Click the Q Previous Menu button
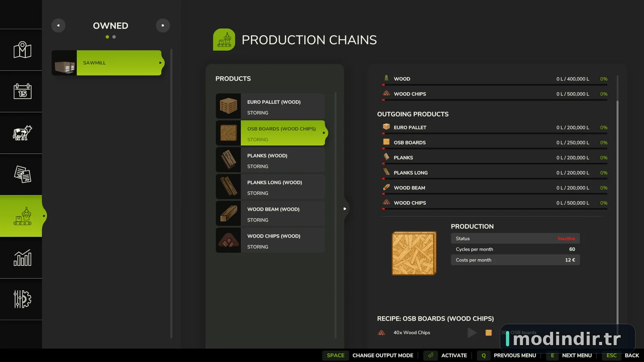This screenshot has height=362, width=644. point(507,356)
